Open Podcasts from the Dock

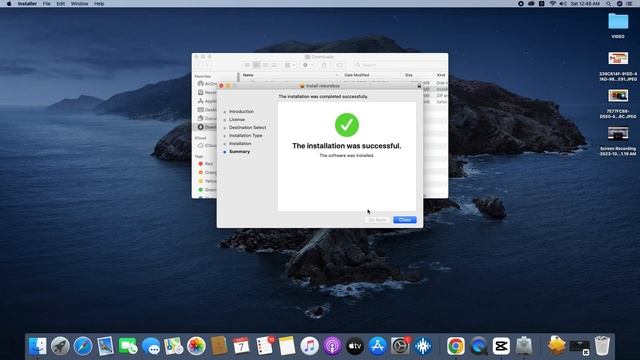pos(332,346)
